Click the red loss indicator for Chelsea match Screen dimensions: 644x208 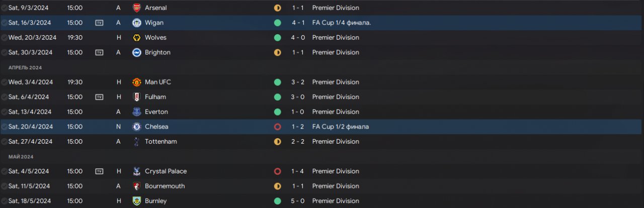coord(277,127)
